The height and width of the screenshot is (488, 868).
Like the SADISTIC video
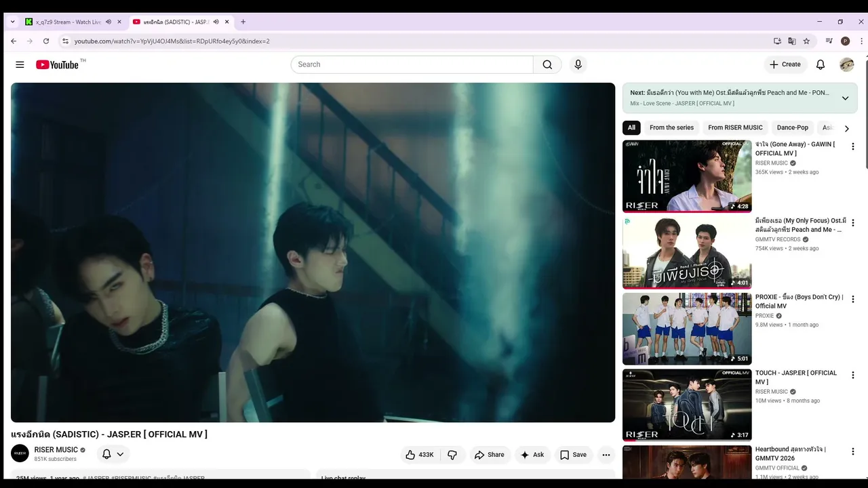pos(419,455)
